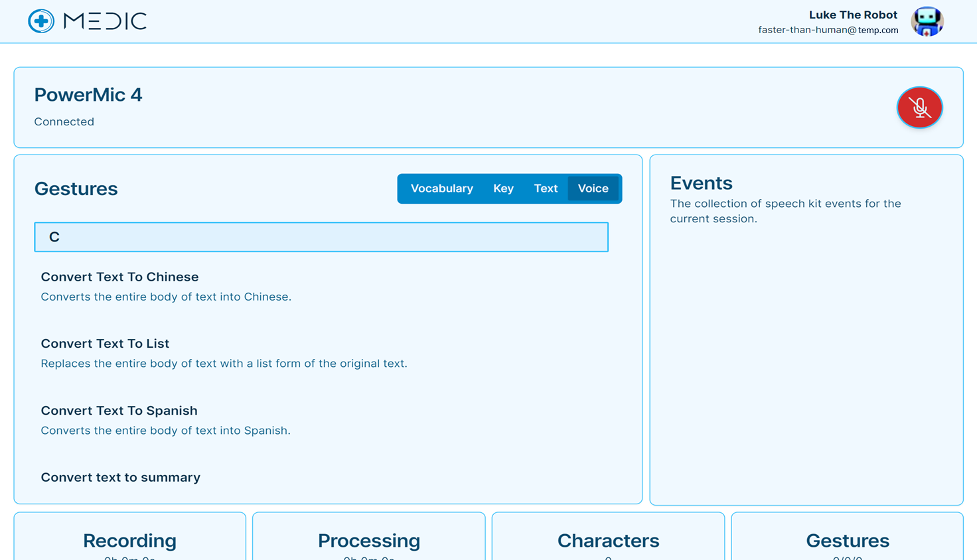
Task: Select Convert Text To Chinese gesture
Action: pos(119,277)
